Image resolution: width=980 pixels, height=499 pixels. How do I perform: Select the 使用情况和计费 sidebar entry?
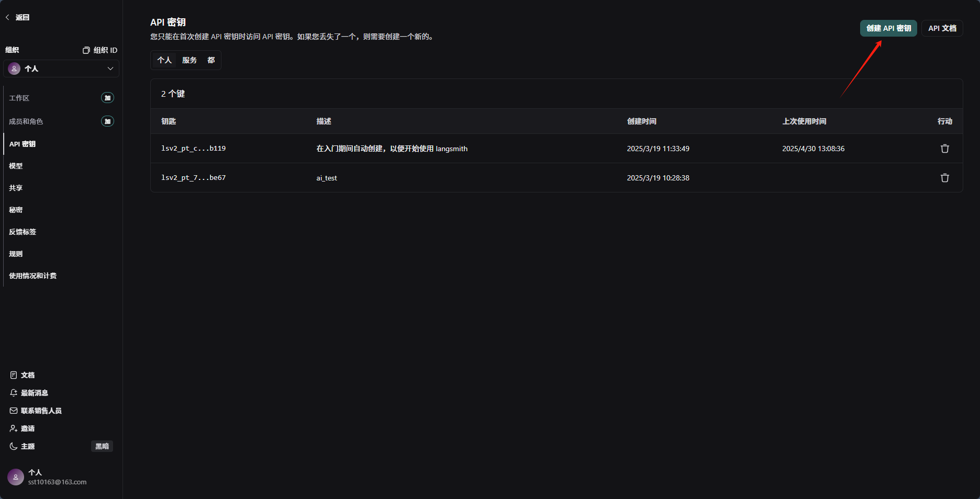(x=32, y=276)
